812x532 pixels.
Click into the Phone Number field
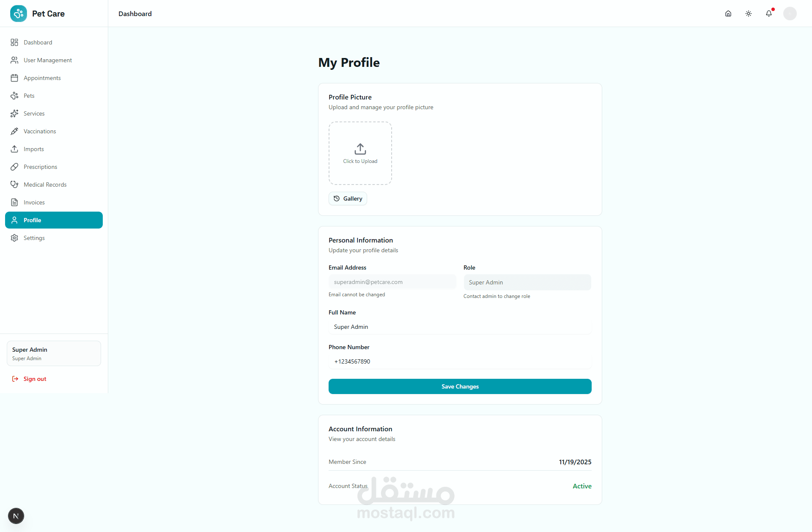click(460, 361)
